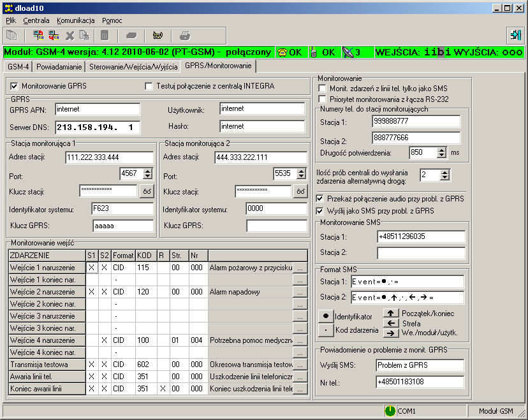Viewport: 528px width, 420px height.
Task: Decrease Port spinner for station 2
Action: click(302, 177)
